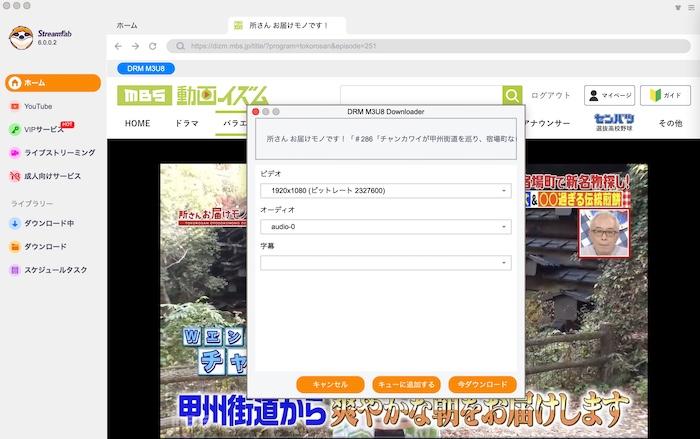
Task: Switch to 所さん お届けモノです! tab
Action: [287, 25]
